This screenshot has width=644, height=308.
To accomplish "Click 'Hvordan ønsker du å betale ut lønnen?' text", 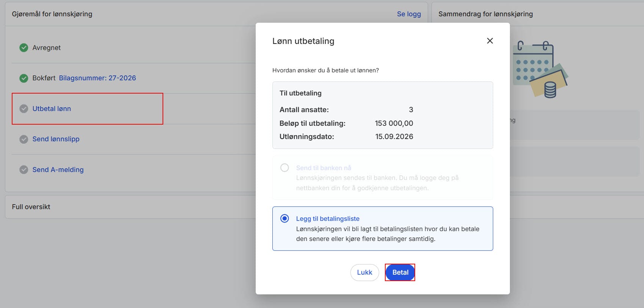I will tap(325, 70).
